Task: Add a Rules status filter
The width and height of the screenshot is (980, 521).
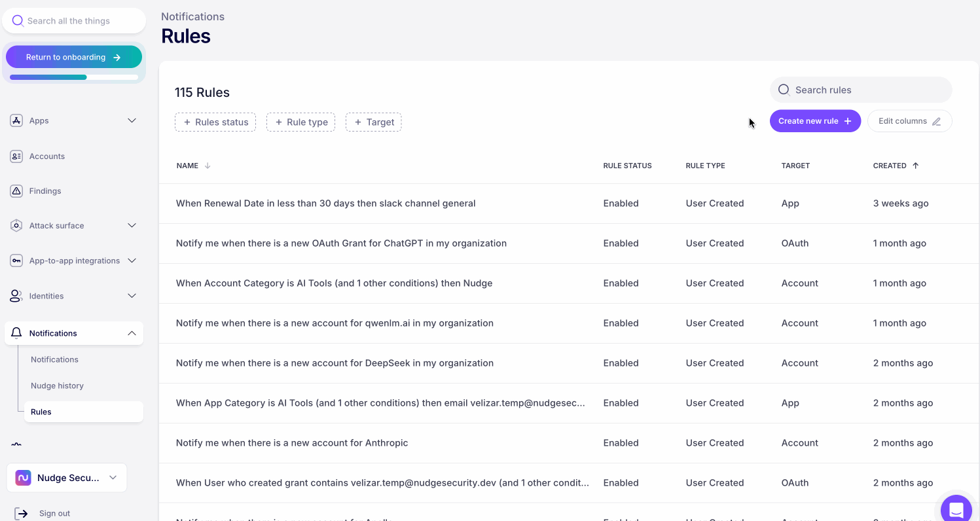Action: point(215,122)
